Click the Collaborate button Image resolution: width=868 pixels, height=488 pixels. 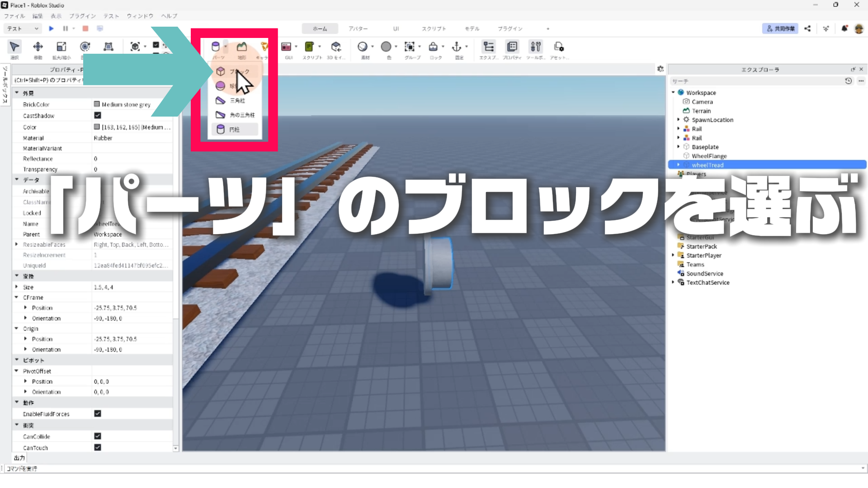[x=780, y=28]
